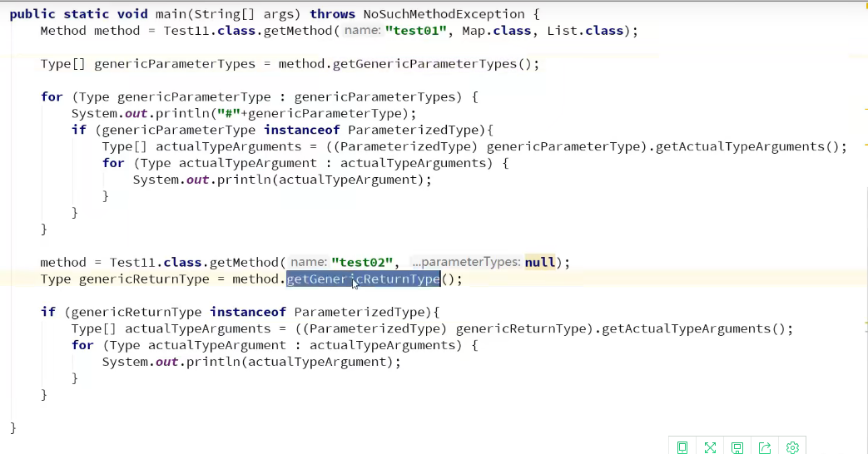
Task: Click the green share arrow icon
Action: [x=765, y=447]
